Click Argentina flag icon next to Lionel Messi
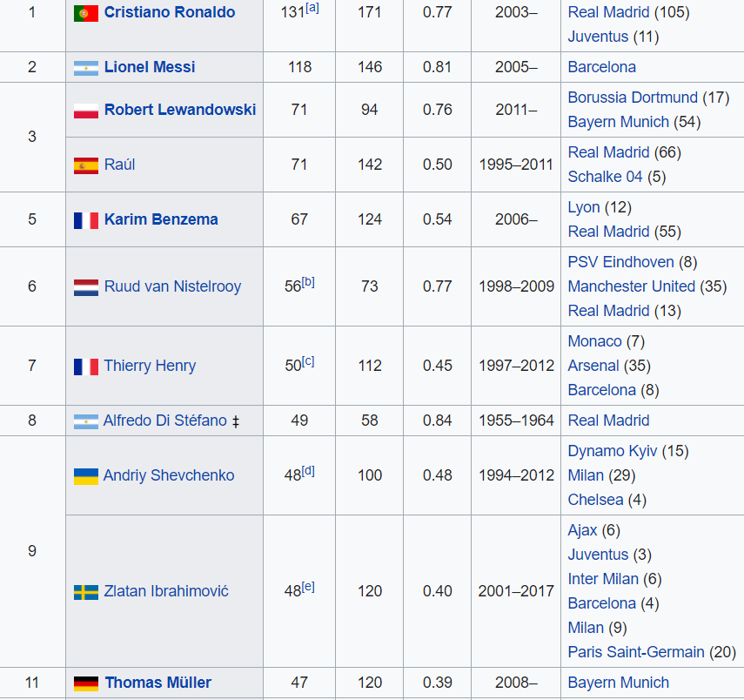Image resolution: width=744 pixels, height=700 pixels. [85, 68]
